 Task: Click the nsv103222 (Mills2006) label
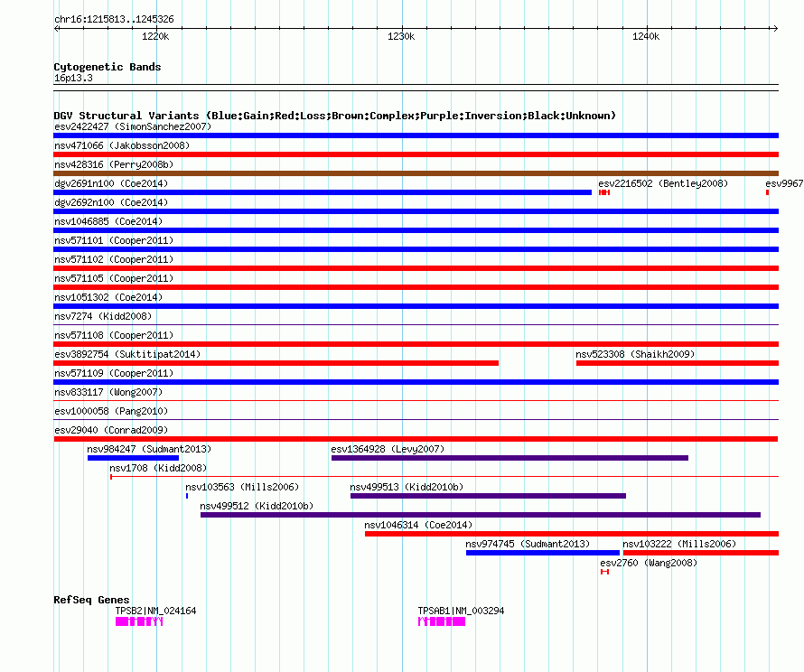click(679, 544)
